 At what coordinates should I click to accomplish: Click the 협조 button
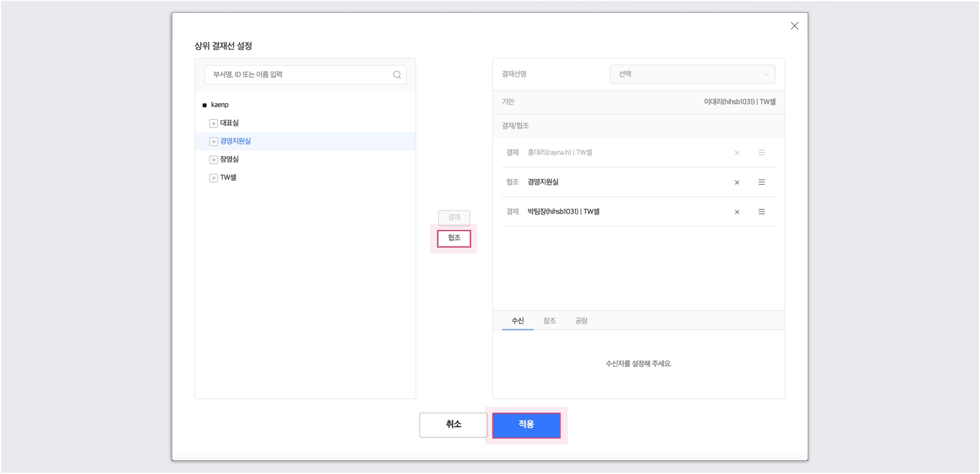pos(453,238)
